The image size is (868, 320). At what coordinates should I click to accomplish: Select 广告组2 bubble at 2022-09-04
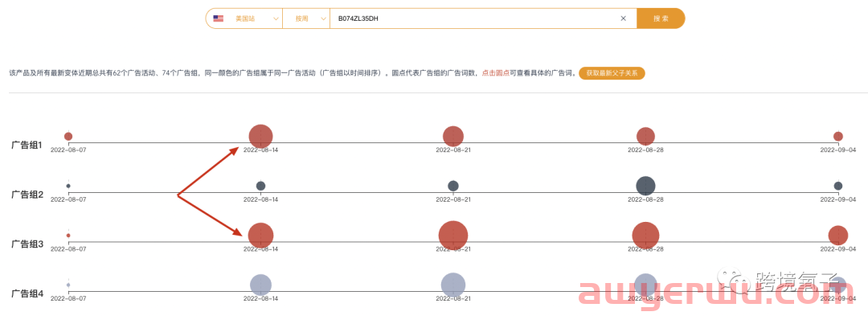click(838, 186)
